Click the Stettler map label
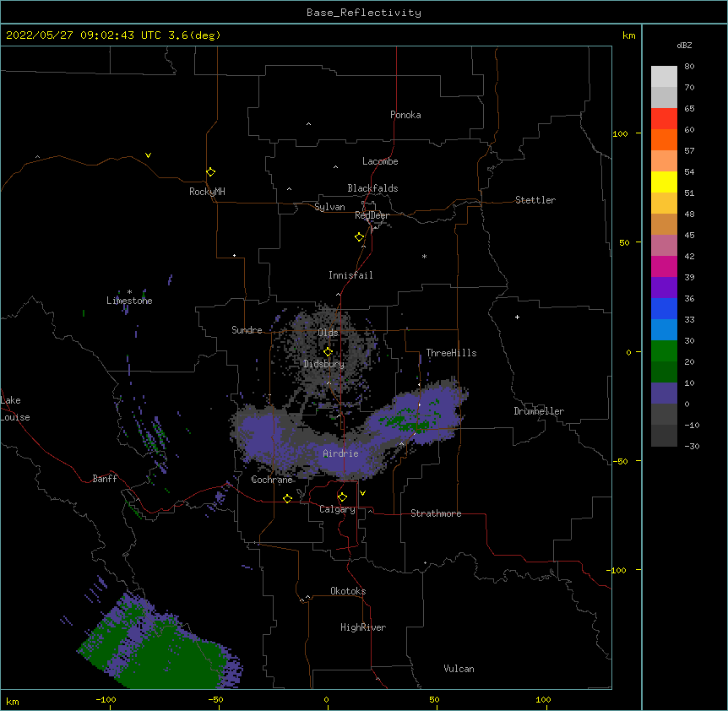The image size is (728, 711). 535,200
